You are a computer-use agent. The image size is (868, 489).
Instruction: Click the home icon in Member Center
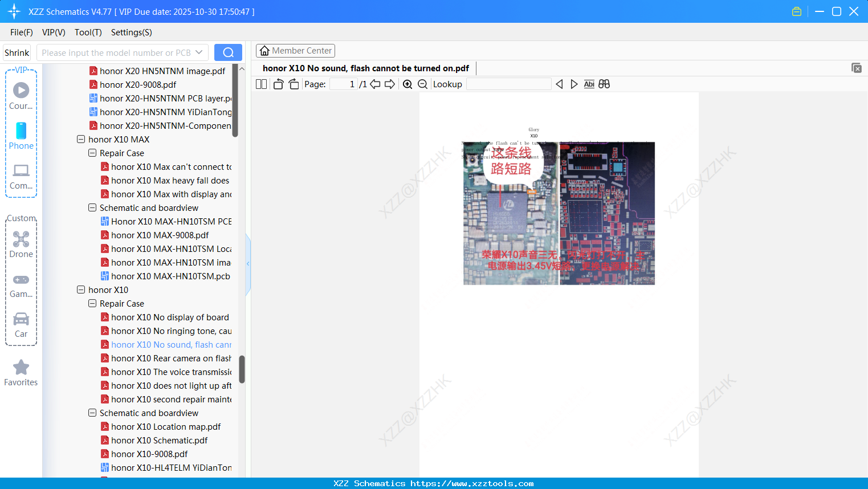[x=264, y=51]
